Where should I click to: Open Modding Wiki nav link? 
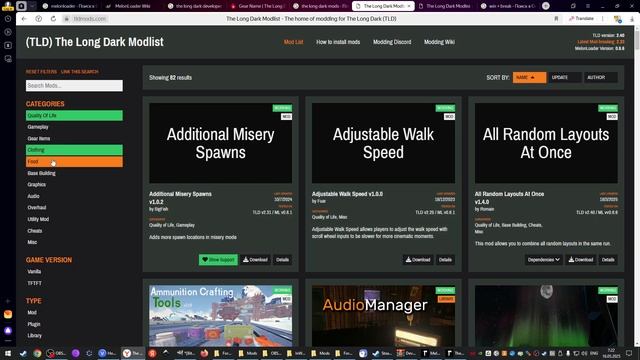[x=439, y=42]
